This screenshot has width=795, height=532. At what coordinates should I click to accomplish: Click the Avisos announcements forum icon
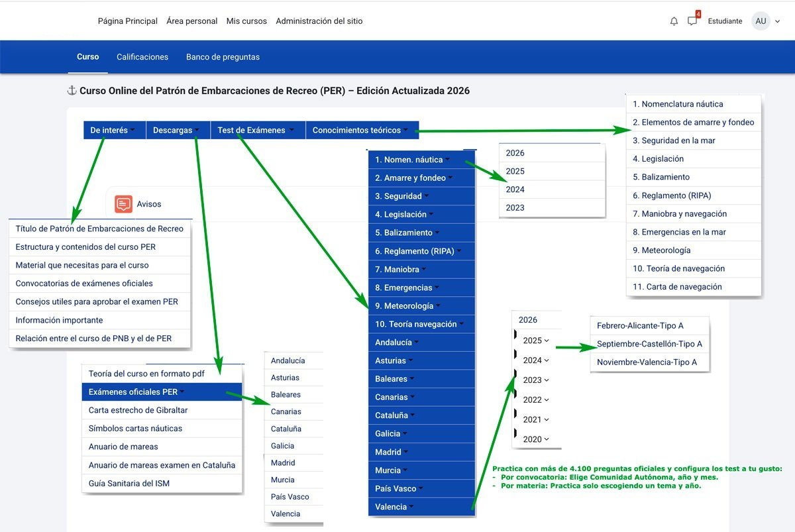(x=123, y=203)
